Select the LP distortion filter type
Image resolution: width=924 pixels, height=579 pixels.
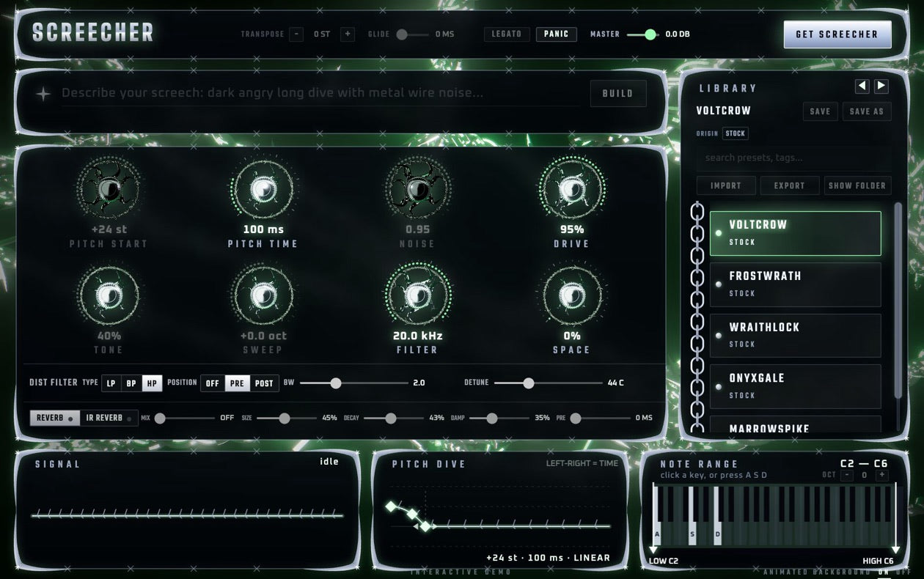click(x=111, y=383)
